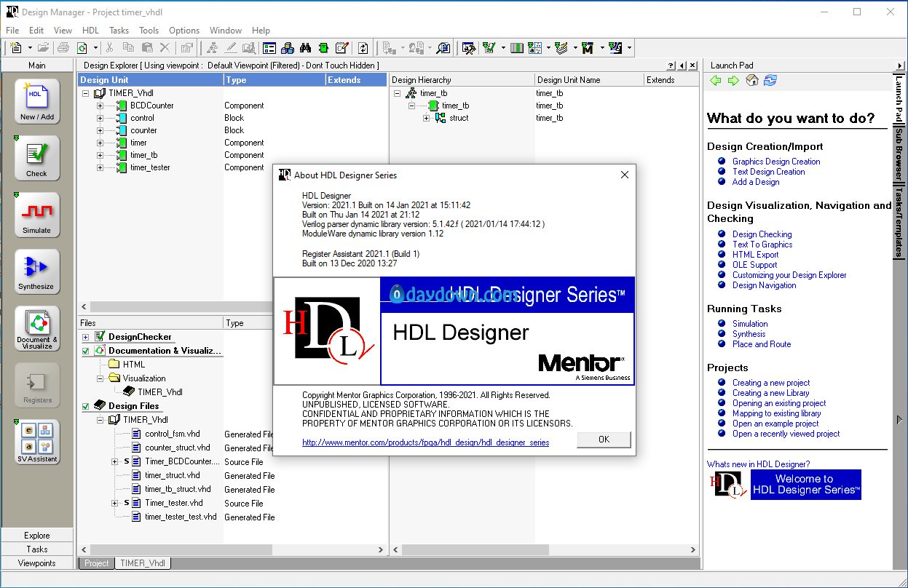Open the new document dropdown arrow
The image size is (908, 588).
pyautogui.click(x=30, y=48)
